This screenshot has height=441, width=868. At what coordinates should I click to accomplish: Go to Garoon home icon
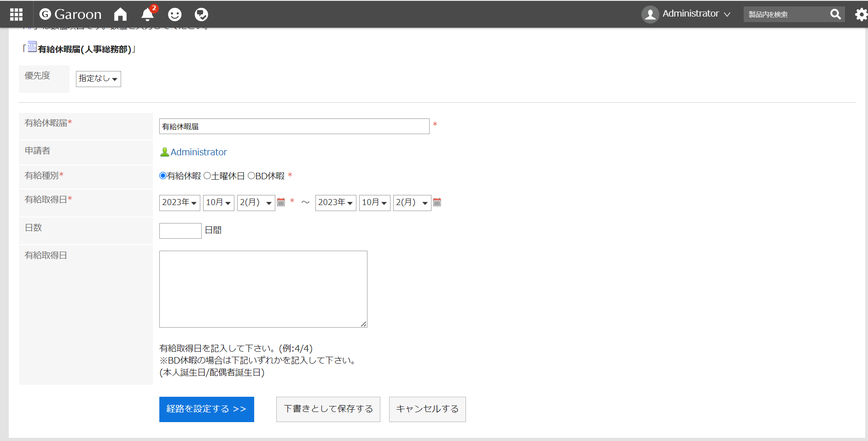[x=120, y=15]
